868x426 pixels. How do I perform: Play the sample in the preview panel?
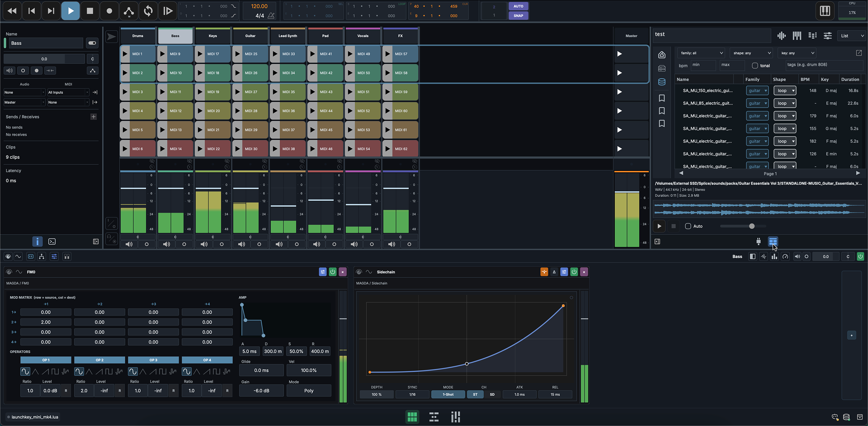click(x=659, y=226)
